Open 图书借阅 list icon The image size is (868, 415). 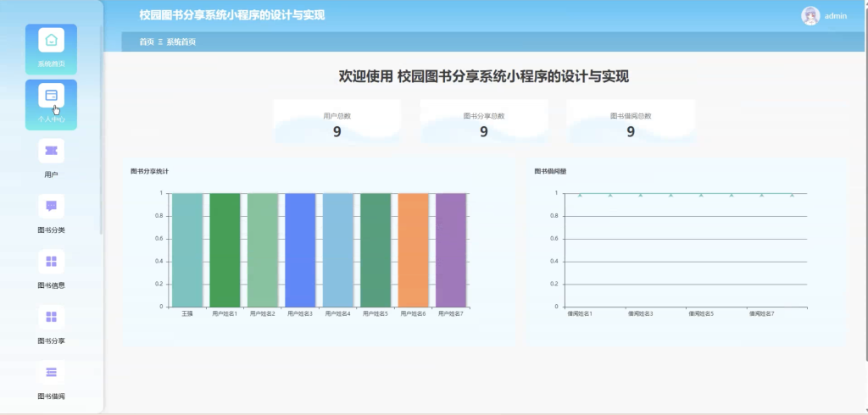point(51,372)
